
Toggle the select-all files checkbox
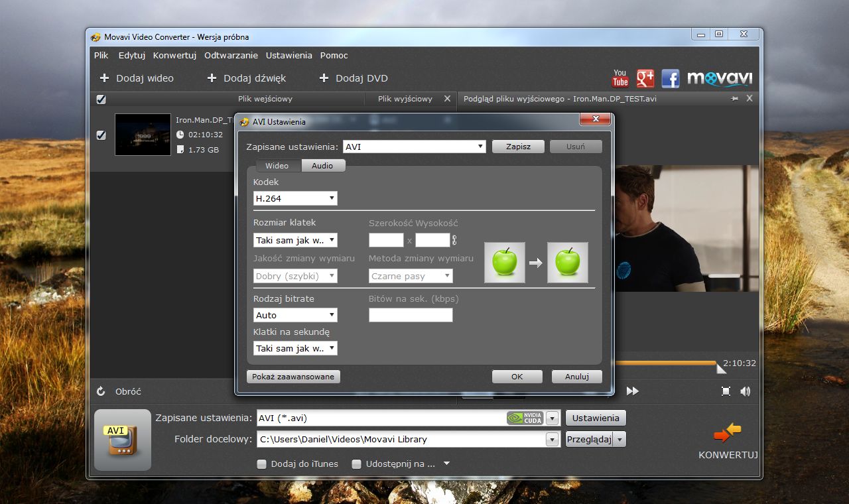tap(101, 99)
